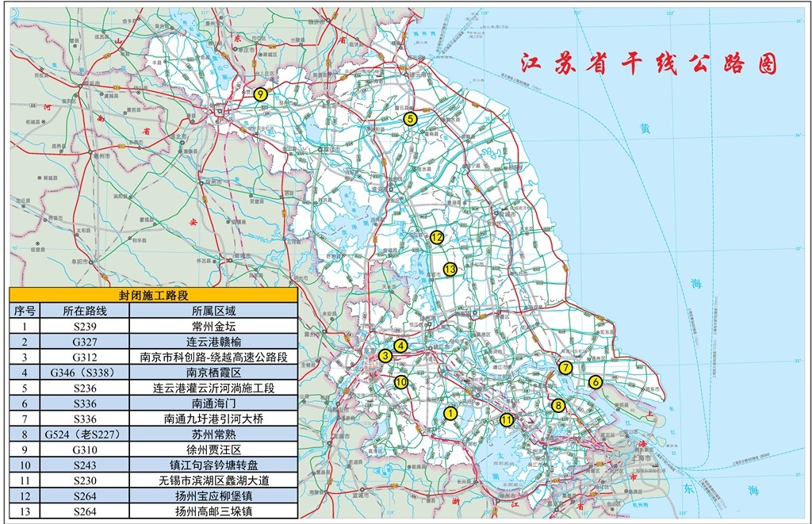Select the yellow marker numbered 6

[x=596, y=381]
